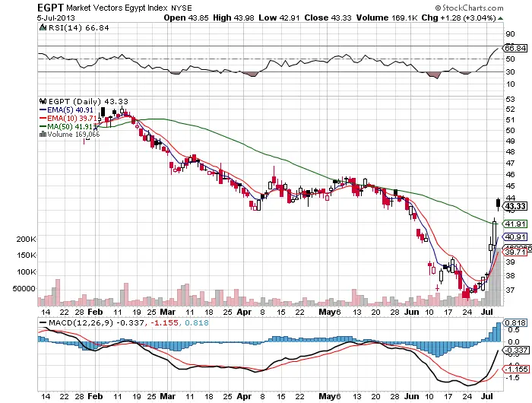
Task: Click the red 39.71 flag on right axis
Action: [515, 252]
